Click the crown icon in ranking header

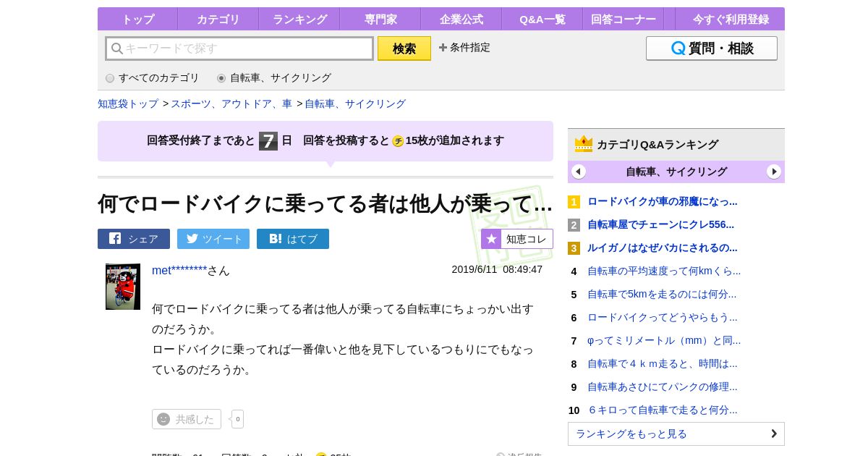[584, 144]
